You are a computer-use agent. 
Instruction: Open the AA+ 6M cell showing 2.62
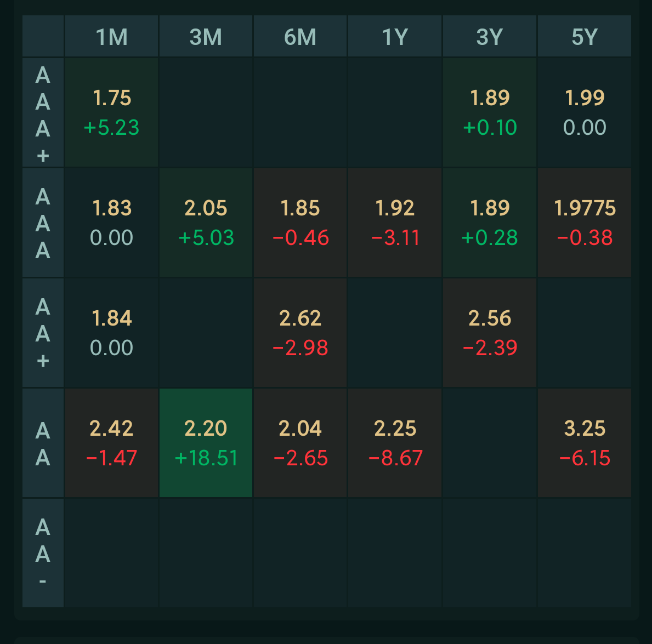pyautogui.click(x=300, y=333)
